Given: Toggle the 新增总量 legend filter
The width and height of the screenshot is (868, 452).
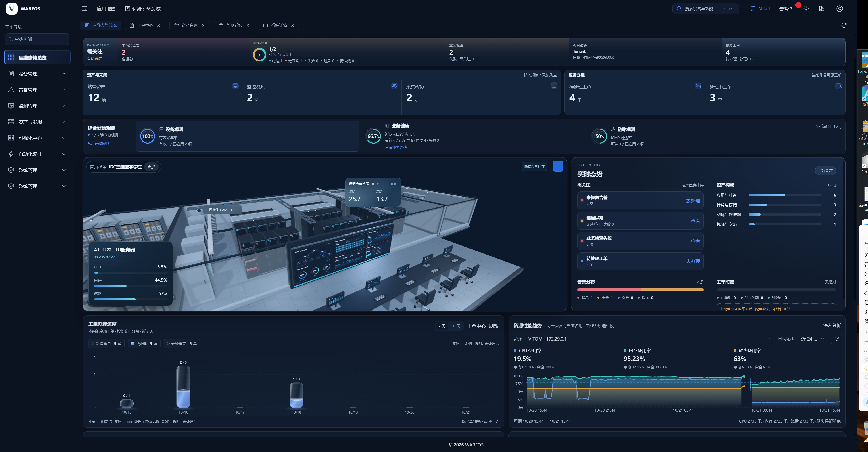Looking at the screenshot, I should [x=106, y=343].
